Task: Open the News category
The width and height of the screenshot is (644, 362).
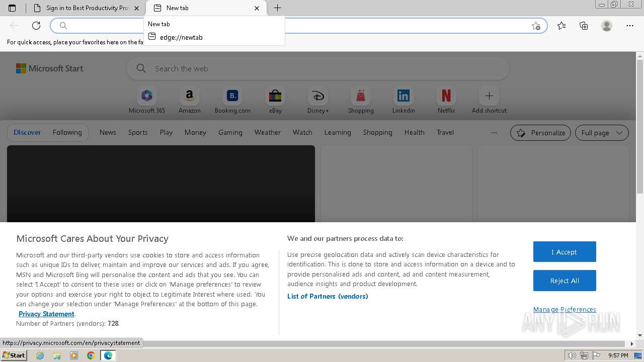Action: tap(108, 132)
